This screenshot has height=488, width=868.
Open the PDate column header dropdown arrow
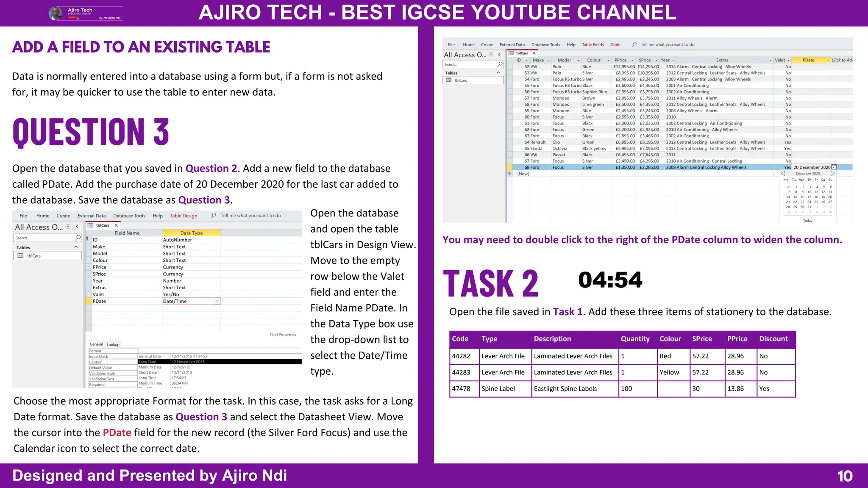(828, 60)
